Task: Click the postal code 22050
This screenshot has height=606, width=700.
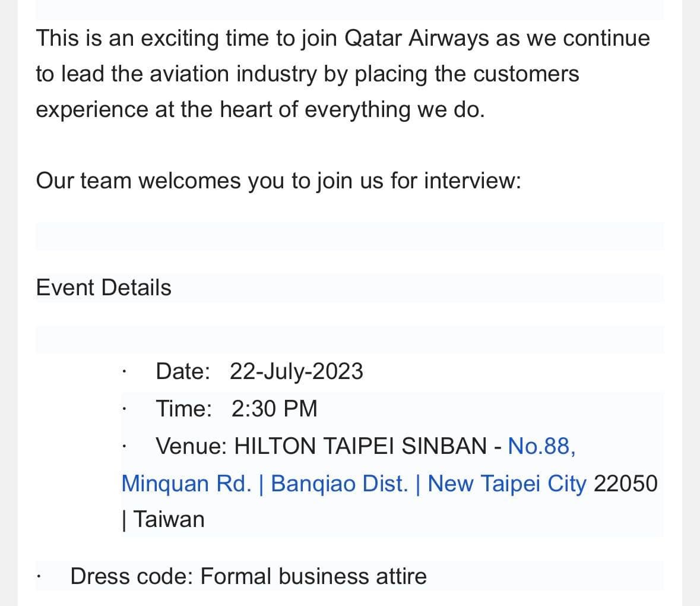Action: 625,483
